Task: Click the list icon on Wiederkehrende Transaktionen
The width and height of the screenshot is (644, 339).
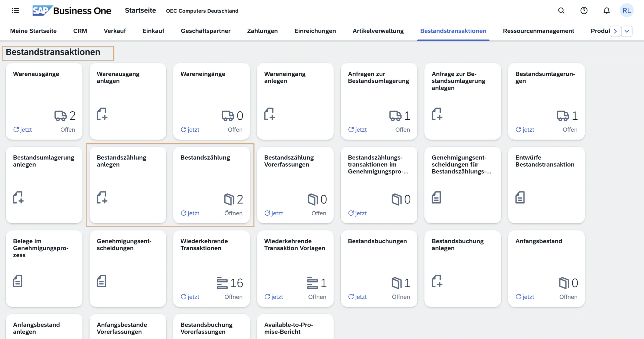Action: [222, 283]
